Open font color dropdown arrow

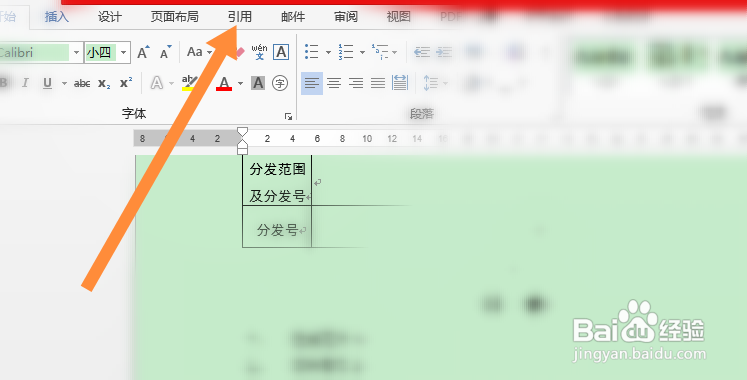click(x=241, y=84)
